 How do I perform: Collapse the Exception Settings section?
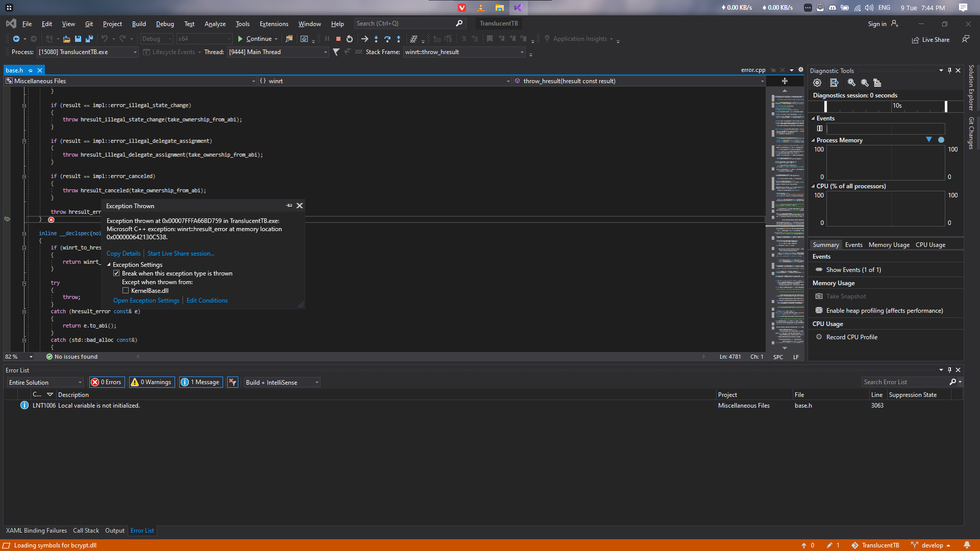[x=109, y=265]
